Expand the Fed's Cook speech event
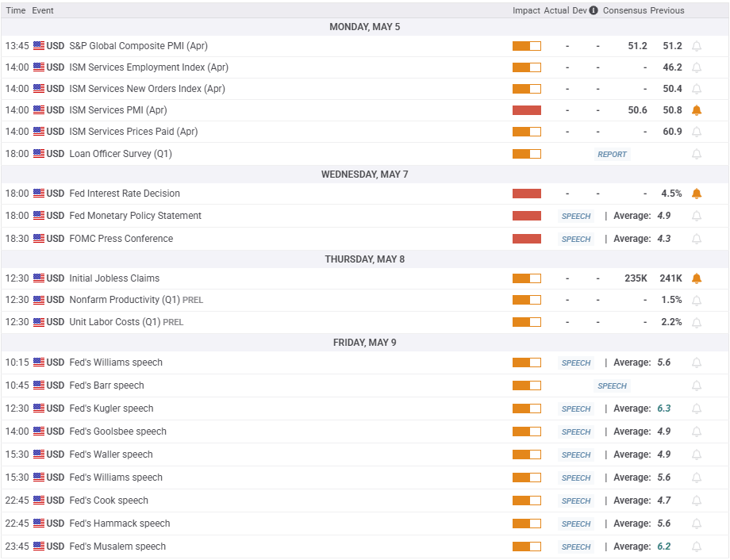This screenshot has height=560, width=730. [x=365, y=501]
